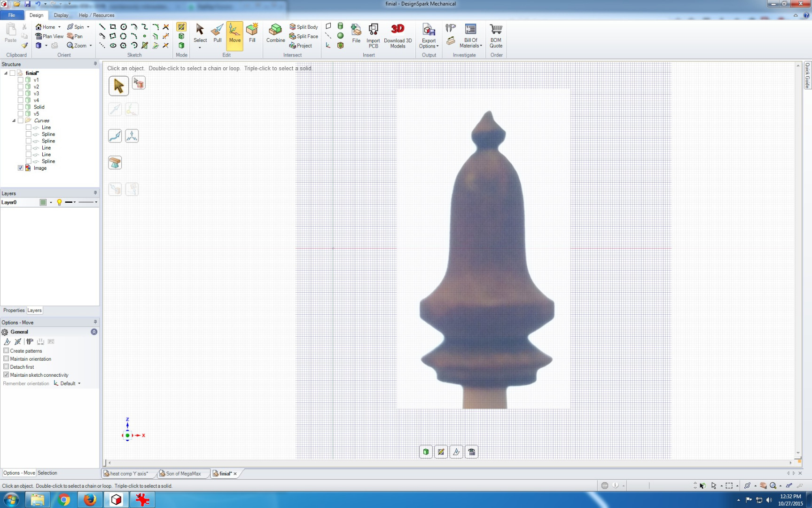Click the Sketch mode button at canvas bottom
Screen dimensions: 812x508
tap(441, 452)
